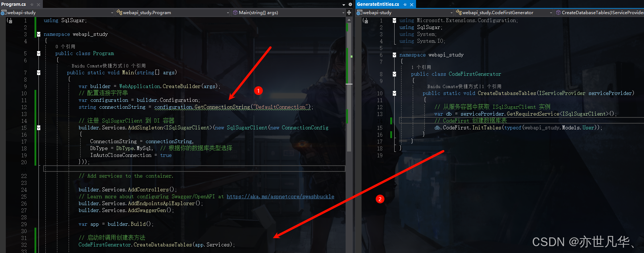Click 'builder.Build()' on line 29

point(129,224)
